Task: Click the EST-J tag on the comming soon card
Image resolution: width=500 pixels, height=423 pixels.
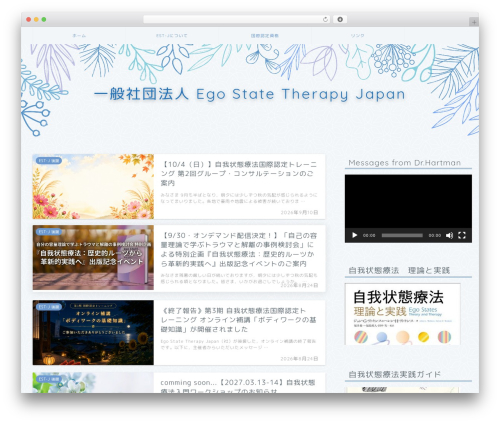Action: click(49, 379)
